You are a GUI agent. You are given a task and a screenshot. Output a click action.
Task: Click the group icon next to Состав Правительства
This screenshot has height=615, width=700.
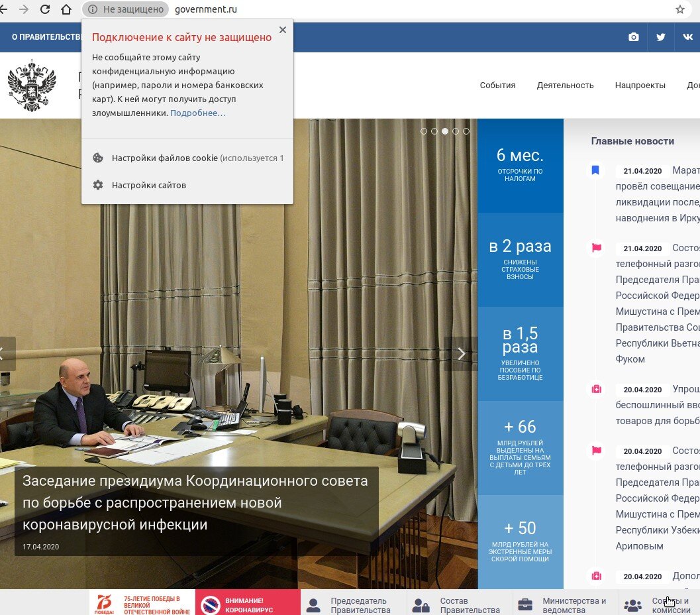pos(420,604)
